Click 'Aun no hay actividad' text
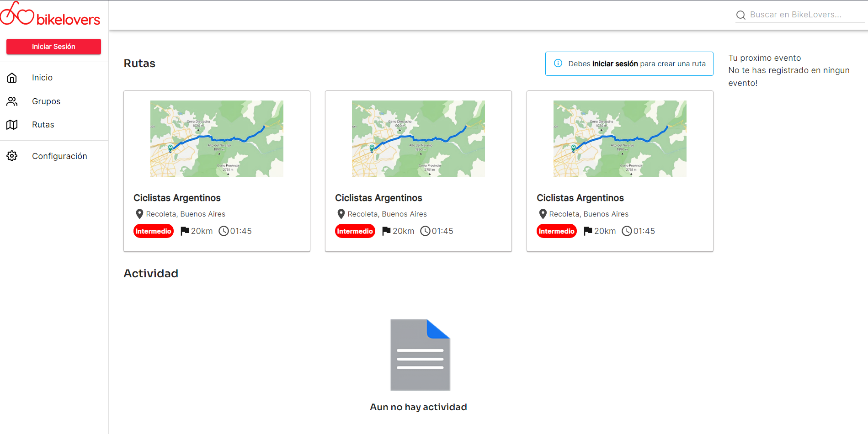Image resolution: width=868 pixels, height=434 pixels. [x=418, y=407]
